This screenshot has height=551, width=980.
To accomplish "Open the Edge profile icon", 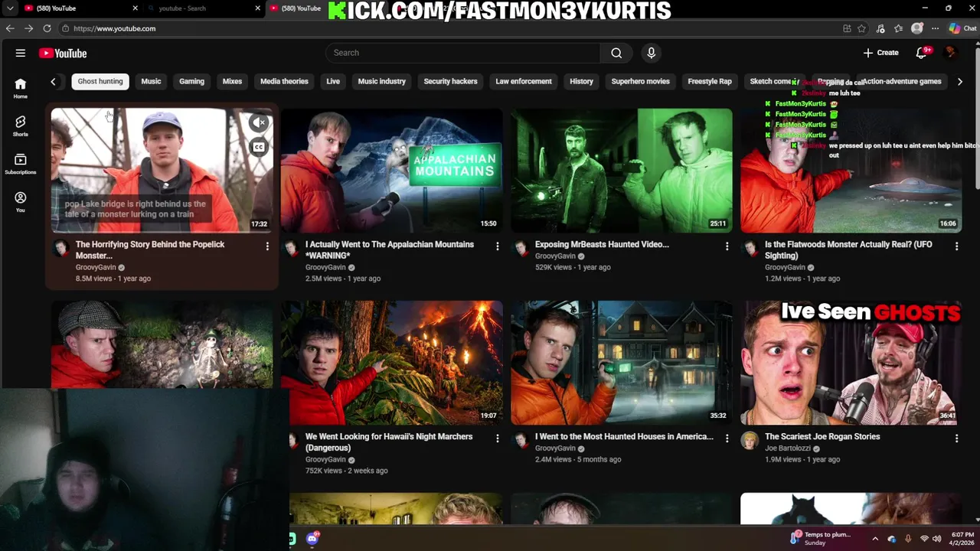I will 917,28.
